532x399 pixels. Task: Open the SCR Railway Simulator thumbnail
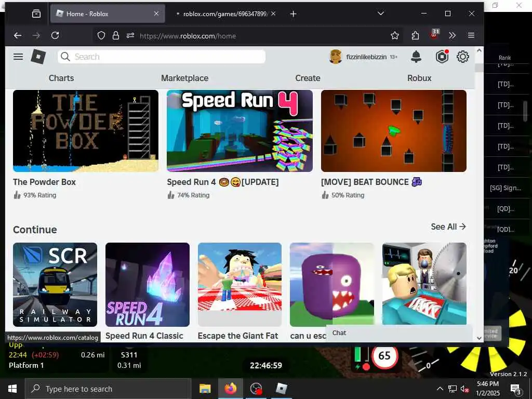click(55, 285)
